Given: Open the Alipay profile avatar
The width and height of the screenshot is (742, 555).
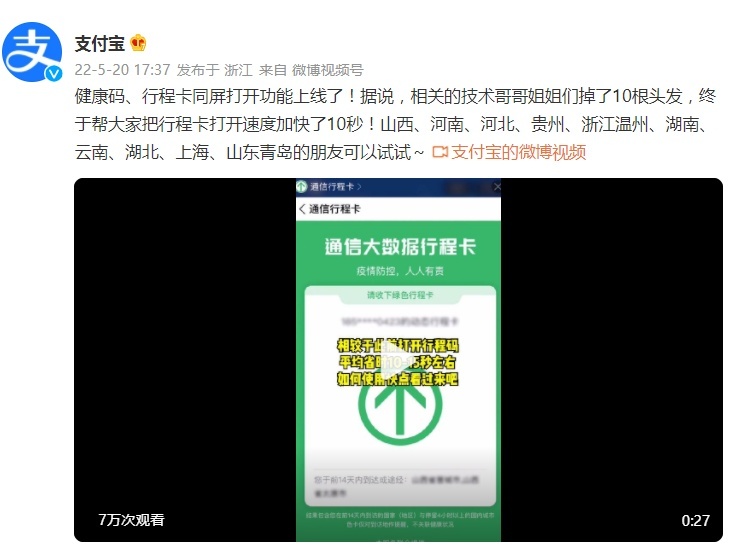Looking at the screenshot, I should click(x=32, y=52).
